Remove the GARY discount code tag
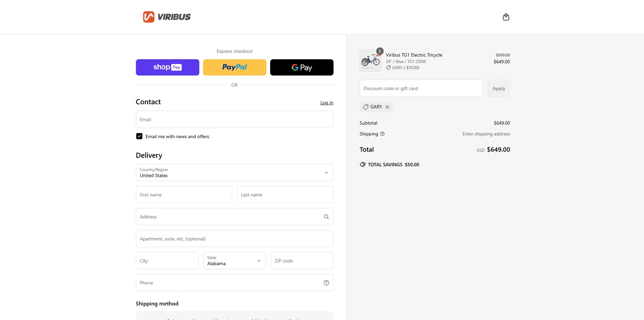Viewport: 644px width, 320px height. pos(387,107)
